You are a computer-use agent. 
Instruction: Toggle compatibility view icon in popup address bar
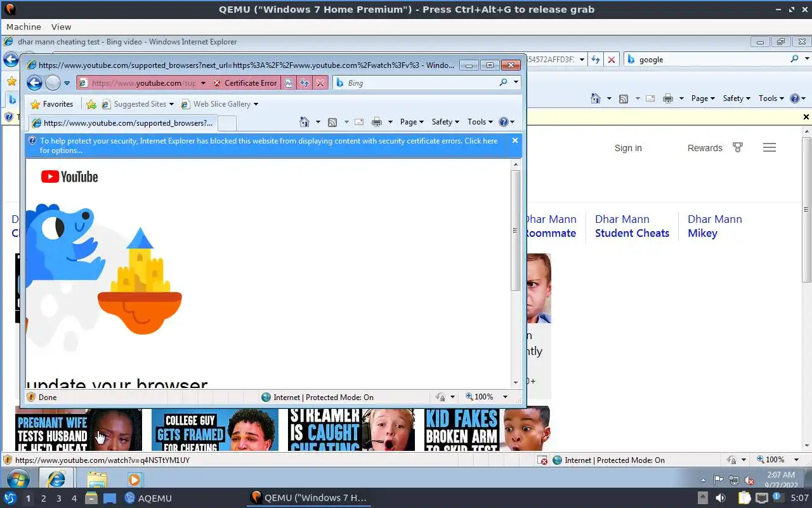(x=289, y=83)
